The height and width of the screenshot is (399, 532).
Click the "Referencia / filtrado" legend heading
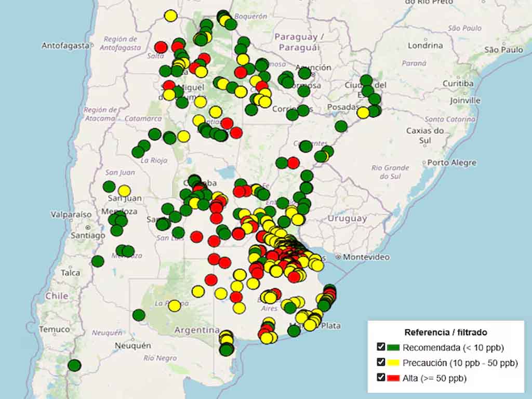(445, 332)
